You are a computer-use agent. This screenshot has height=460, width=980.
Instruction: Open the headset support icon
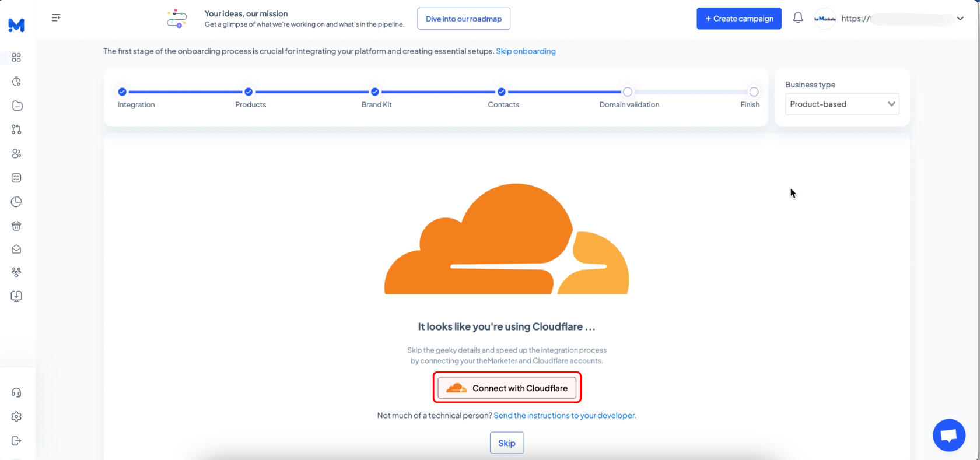tap(16, 392)
